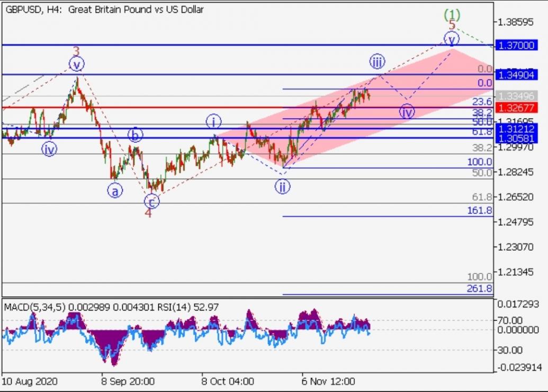Select the red wave 4 label
This screenshot has width=548, height=392.
click(148, 213)
